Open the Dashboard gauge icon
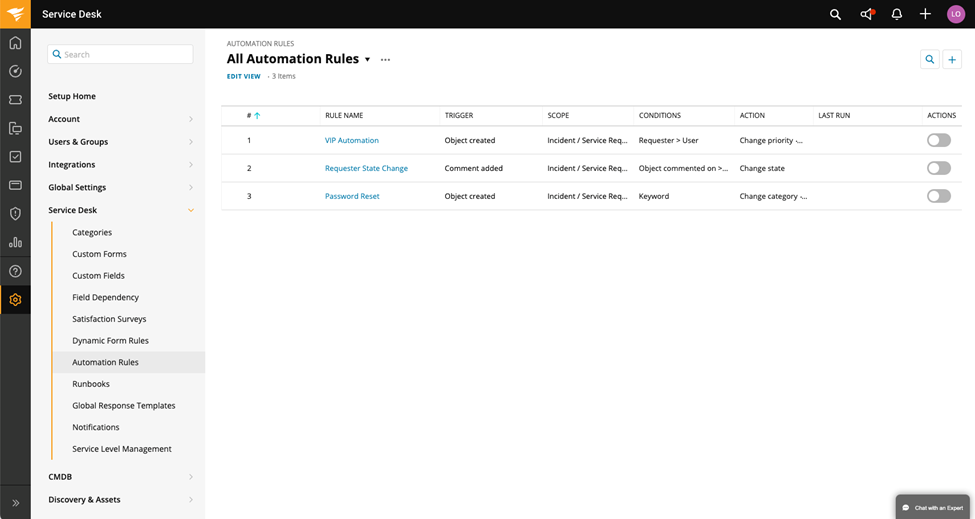 click(x=15, y=71)
